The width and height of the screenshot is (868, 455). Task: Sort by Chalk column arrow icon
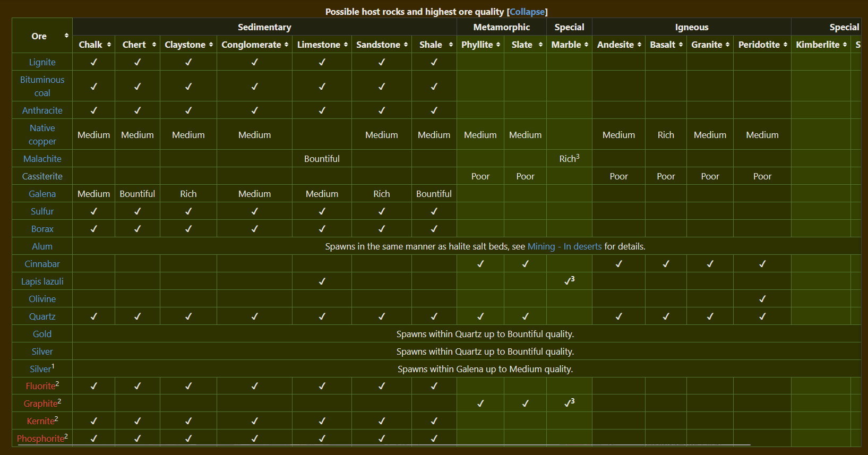tap(109, 45)
